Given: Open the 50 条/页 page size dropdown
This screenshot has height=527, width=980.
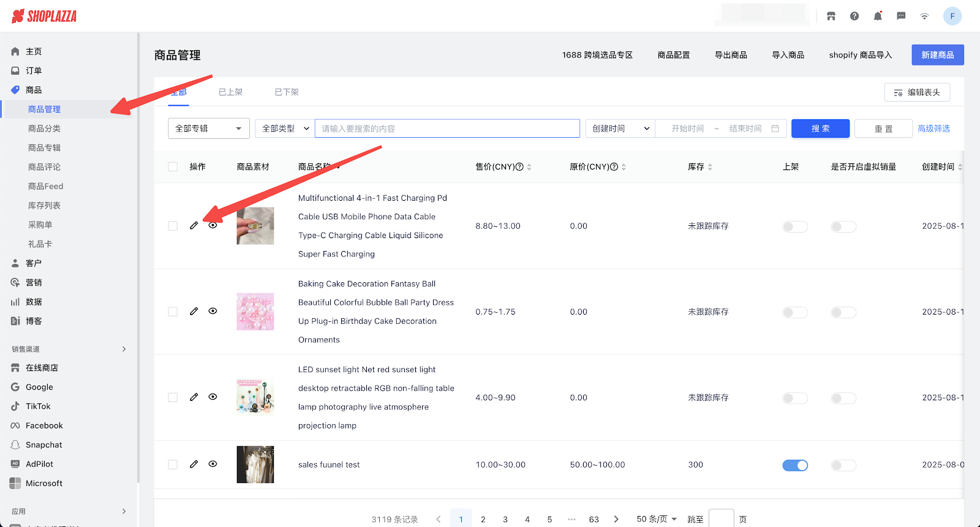Looking at the screenshot, I should [x=657, y=519].
